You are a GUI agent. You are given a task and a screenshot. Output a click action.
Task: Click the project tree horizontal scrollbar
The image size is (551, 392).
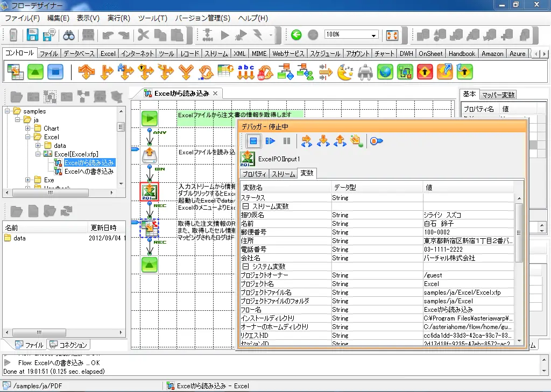click(x=51, y=193)
